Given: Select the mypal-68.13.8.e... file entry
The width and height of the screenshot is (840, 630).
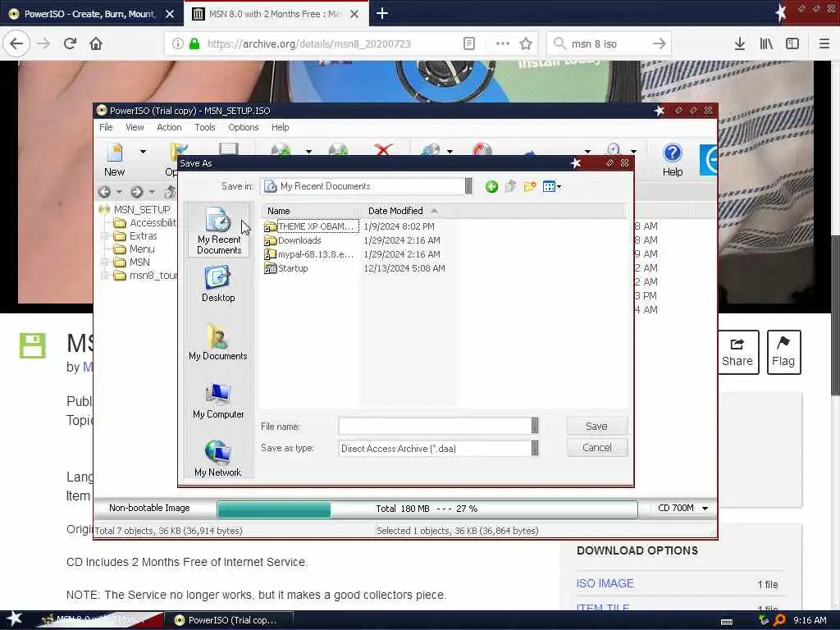Looking at the screenshot, I should 309,254.
